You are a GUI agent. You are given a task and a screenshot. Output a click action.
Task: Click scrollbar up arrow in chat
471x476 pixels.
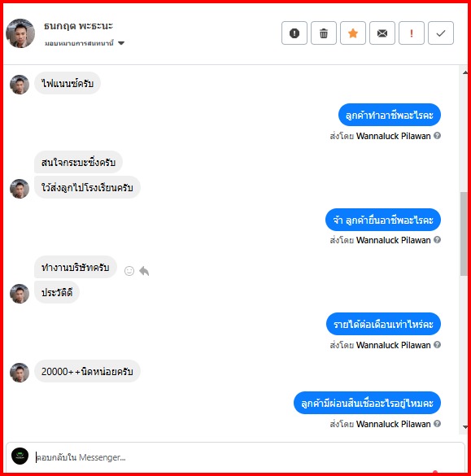(x=465, y=72)
